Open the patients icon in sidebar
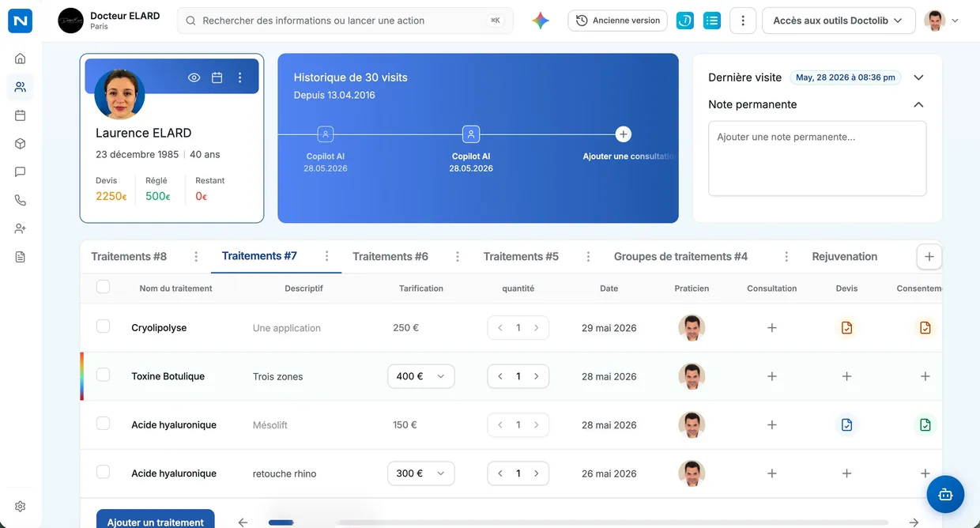Screen dimensions: 980x528 pos(21,87)
